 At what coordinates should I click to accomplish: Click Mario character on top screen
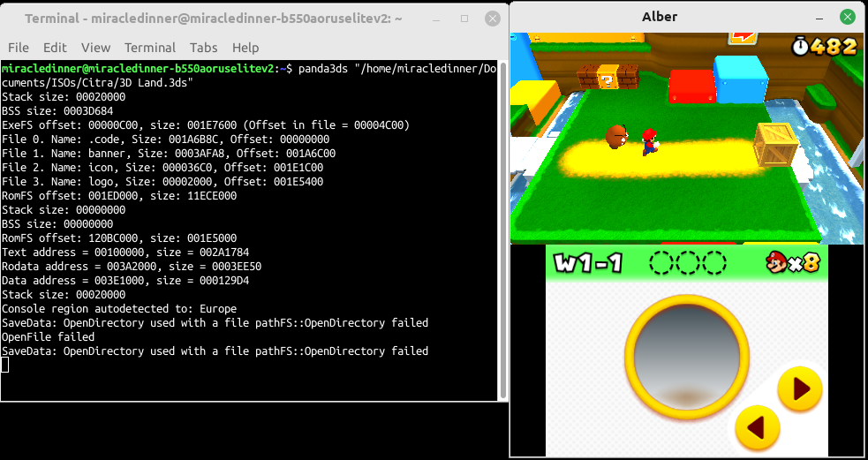point(649,141)
